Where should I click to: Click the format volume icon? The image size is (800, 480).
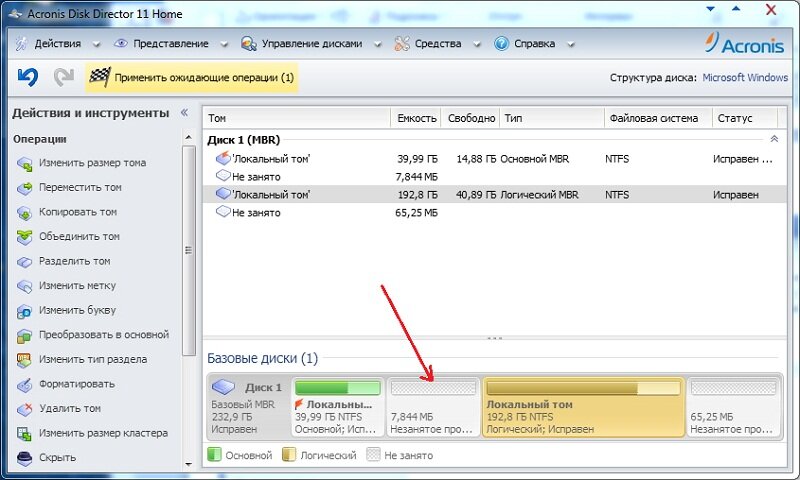(24, 385)
